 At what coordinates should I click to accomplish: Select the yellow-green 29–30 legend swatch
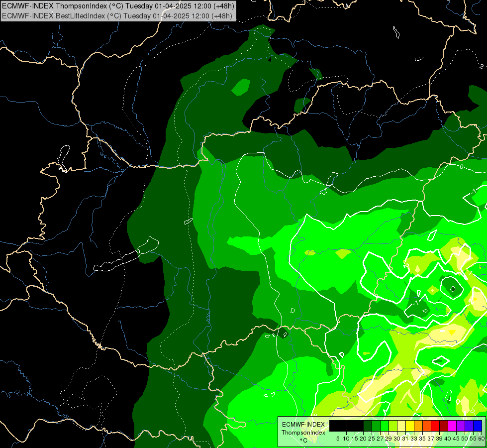(393, 426)
